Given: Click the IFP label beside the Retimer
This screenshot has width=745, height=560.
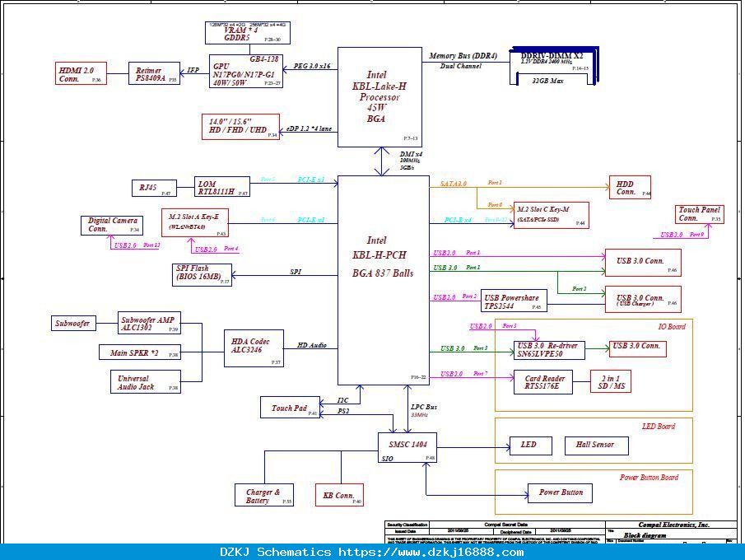Looking at the screenshot, I should point(193,70).
